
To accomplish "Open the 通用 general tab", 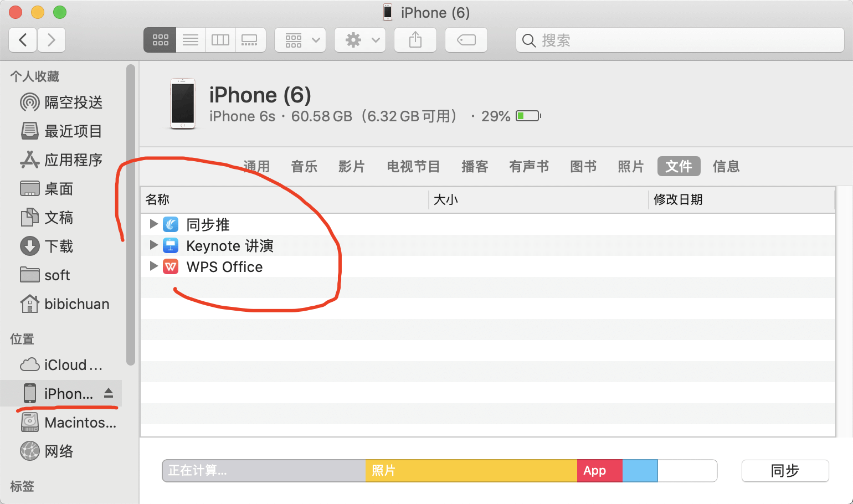I will 256,166.
